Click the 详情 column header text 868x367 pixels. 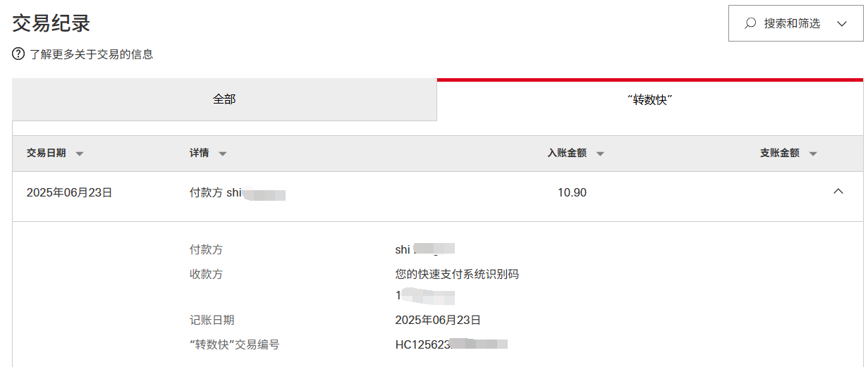[199, 153]
